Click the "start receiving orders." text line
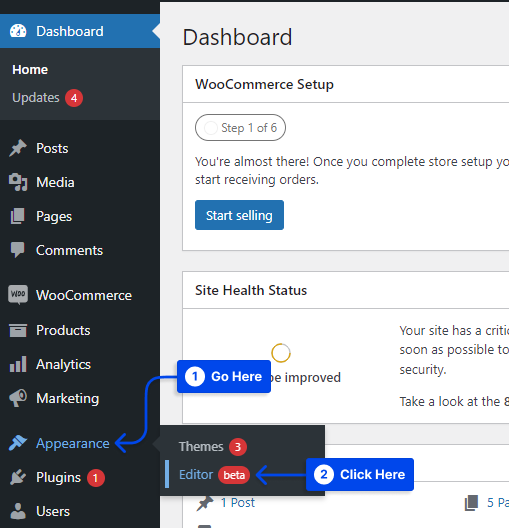The width and height of the screenshot is (509, 528). tap(257, 179)
